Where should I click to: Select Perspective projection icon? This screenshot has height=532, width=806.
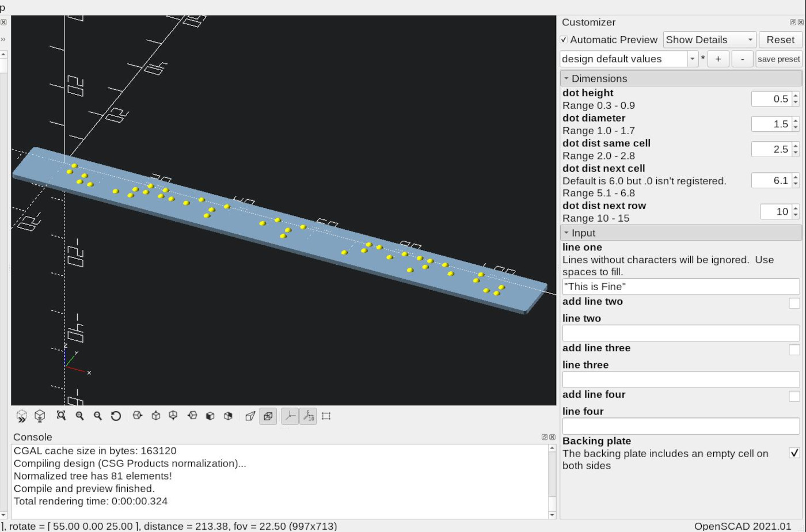point(250,416)
